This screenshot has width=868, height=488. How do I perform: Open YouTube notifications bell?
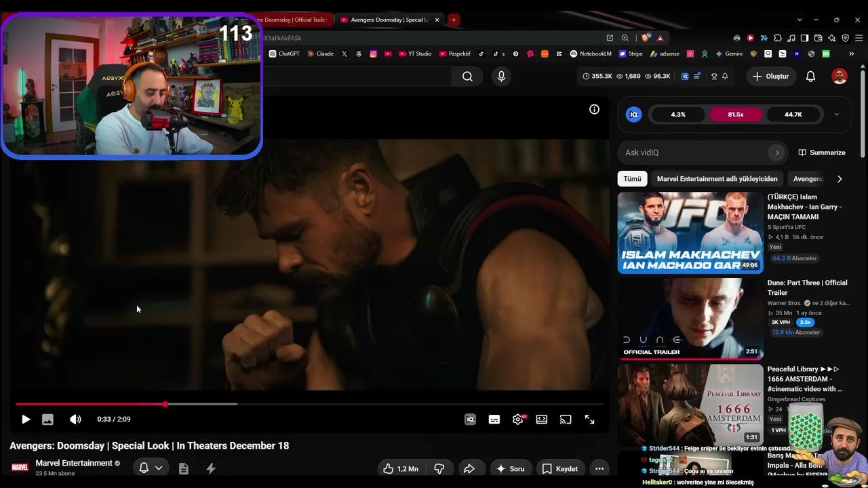pos(810,77)
